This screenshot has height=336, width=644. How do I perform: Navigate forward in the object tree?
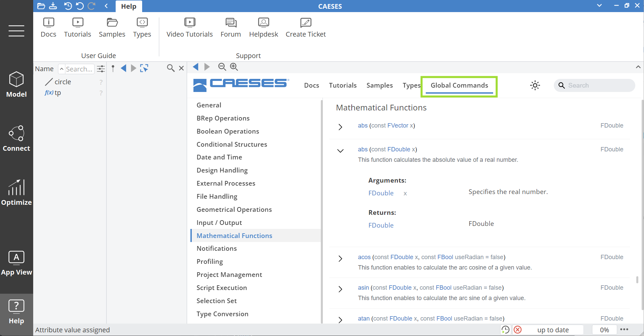coord(133,68)
